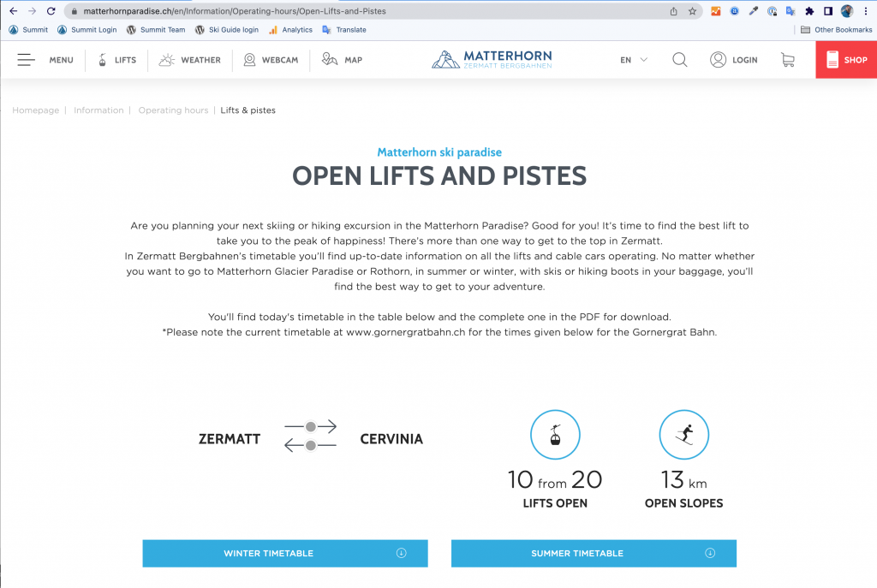Image resolution: width=877 pixels, height=588 pixels.
Task: Open the MAP nav item
Action: 343,60
